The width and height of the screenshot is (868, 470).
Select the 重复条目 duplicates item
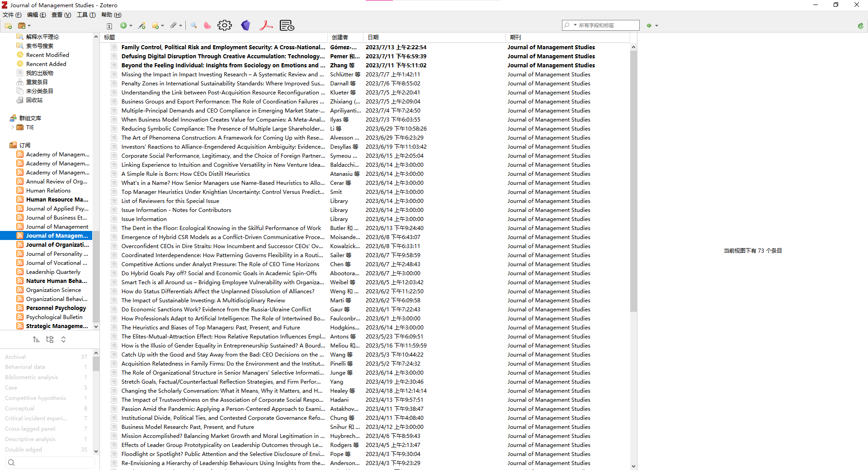(x=37, y=82)
